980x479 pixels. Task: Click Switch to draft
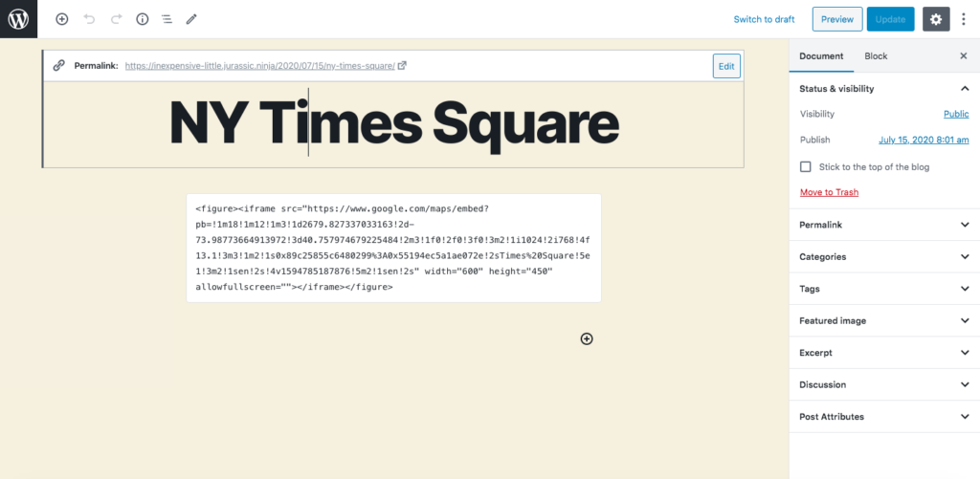pyautogui.click(x=764, y=19)
